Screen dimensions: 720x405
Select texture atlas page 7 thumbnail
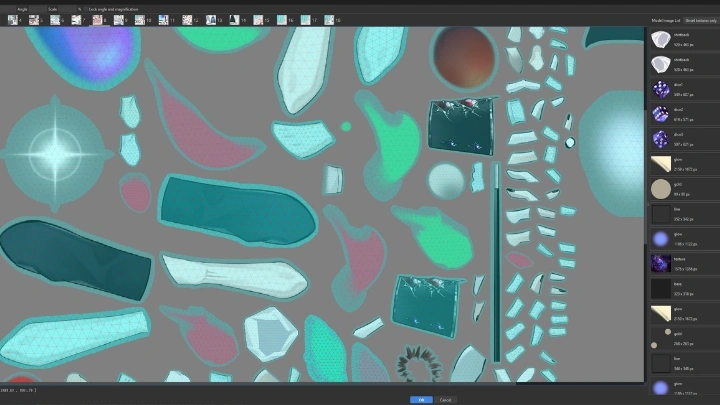(78, 20)
